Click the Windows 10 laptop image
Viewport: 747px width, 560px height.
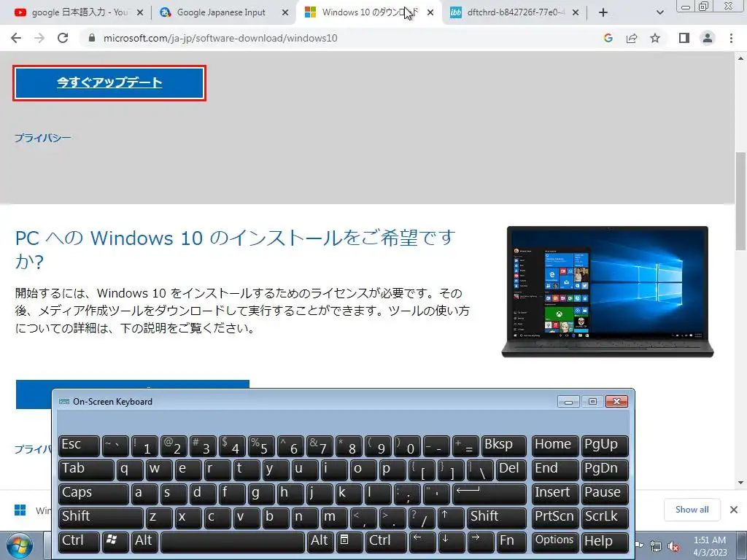click(608, 292)
